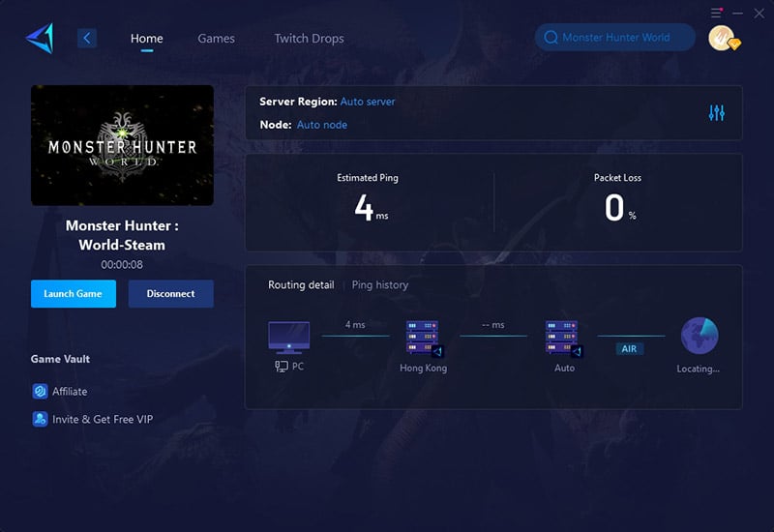Click the Locating globe icon
Viewport: 774px width, 532px height.
(x=700, y=336)
